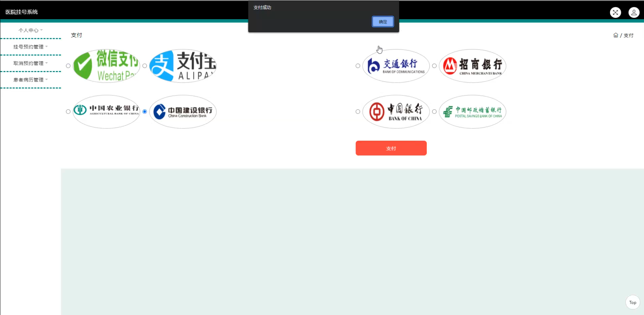The image size is (644, 315).
Task: Expand the 患者病历管理 sidebar menu
Action: (x=31, y=80)
